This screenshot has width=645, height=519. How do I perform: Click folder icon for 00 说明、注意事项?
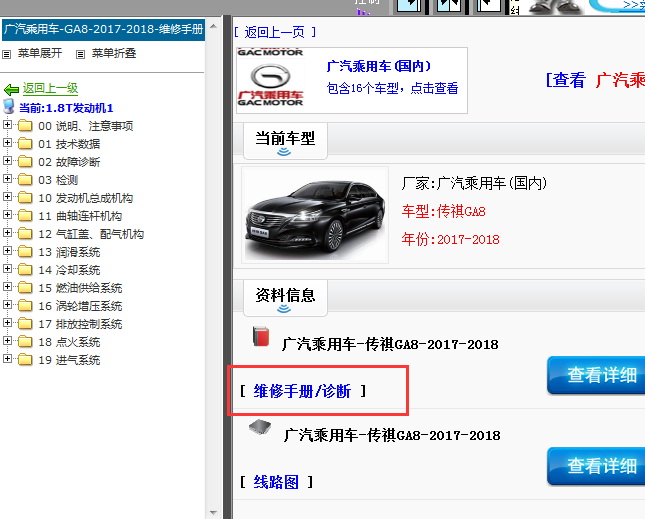25,125
